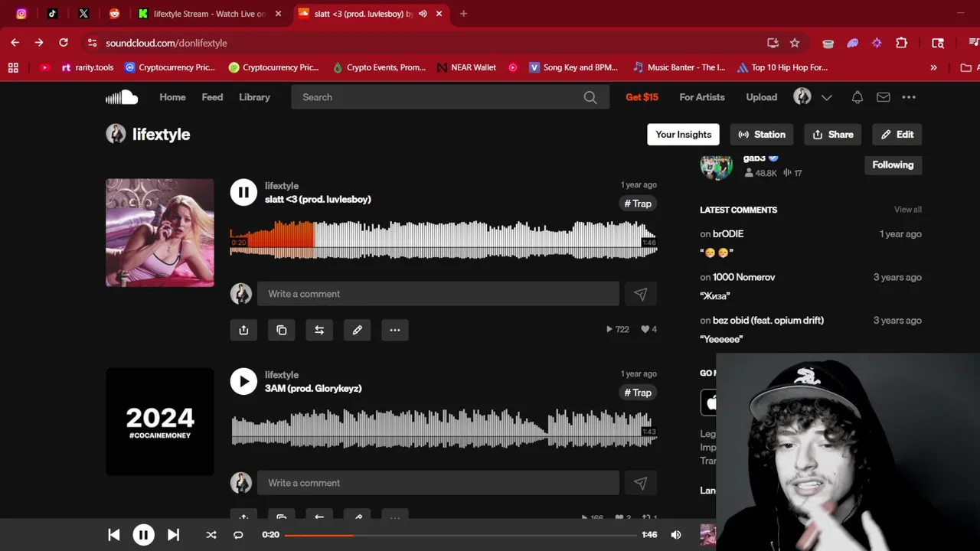Open the 1000 Nomerov track link
Viewport: 980px width, 551px height.
pyautogui.click(x=743, y=277)
